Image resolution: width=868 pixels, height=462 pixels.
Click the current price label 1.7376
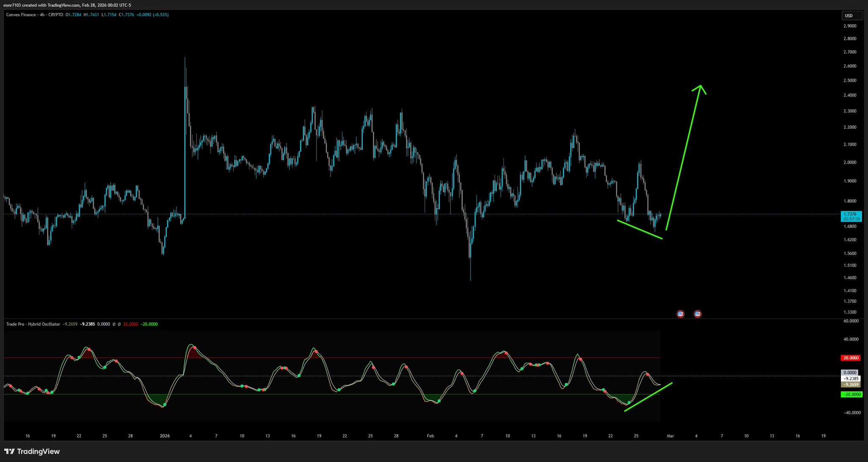coord(850,214)
